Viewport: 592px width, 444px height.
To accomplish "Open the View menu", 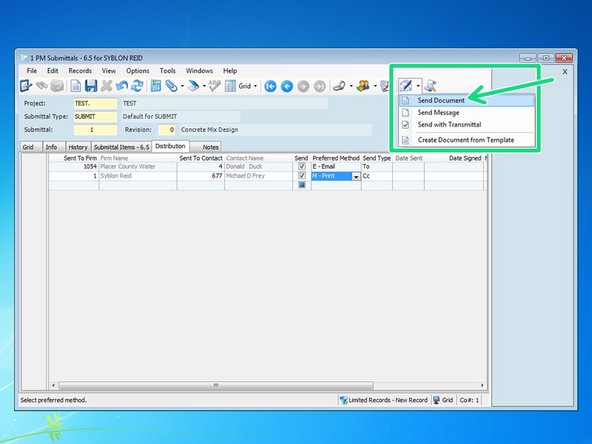I will (x=109, y=71).
